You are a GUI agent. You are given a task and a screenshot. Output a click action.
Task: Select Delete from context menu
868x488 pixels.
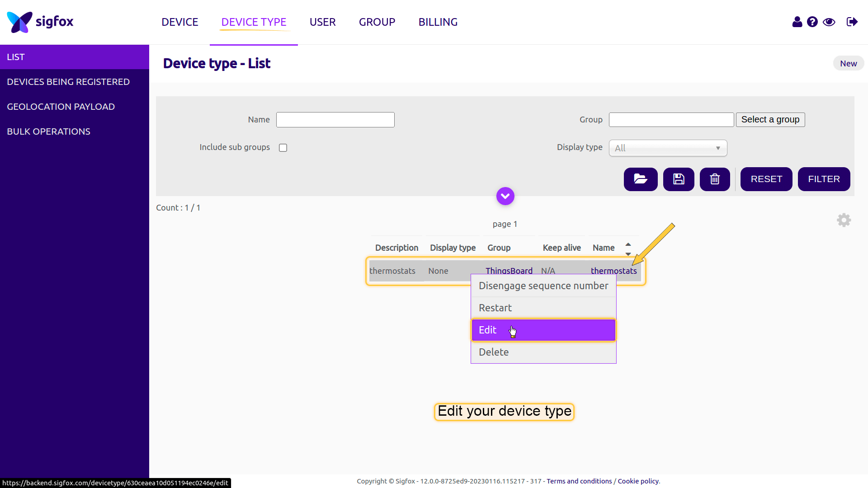click(x=543, y=352)
